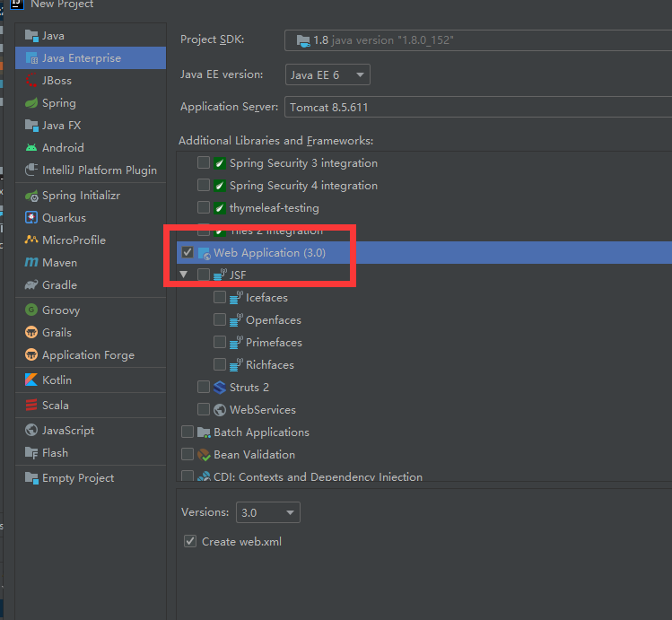Click the Primefaces row text
The image size is (672, 620).
pos(274,343)
